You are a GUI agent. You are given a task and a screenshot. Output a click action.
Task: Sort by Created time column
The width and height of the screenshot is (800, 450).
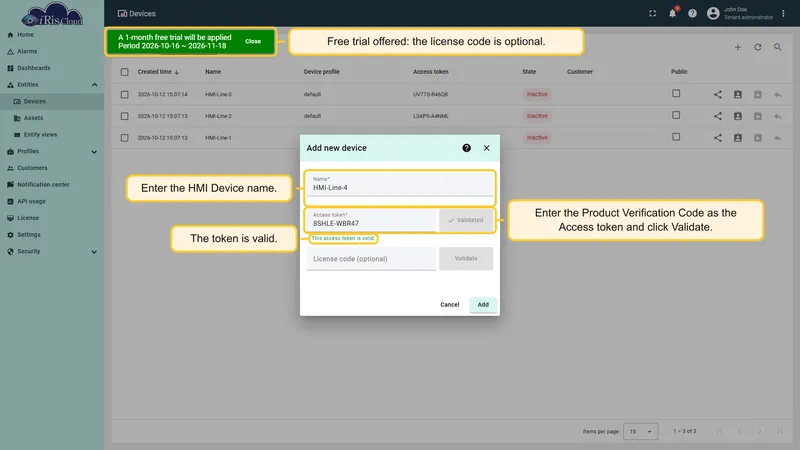coord(158,72)
